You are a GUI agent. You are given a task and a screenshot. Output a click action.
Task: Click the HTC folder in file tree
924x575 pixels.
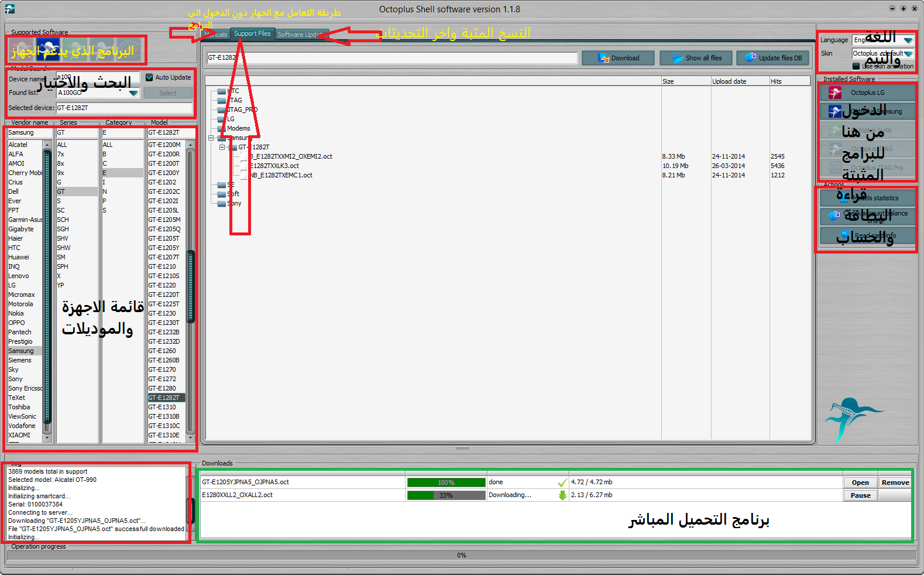point(228,91)
